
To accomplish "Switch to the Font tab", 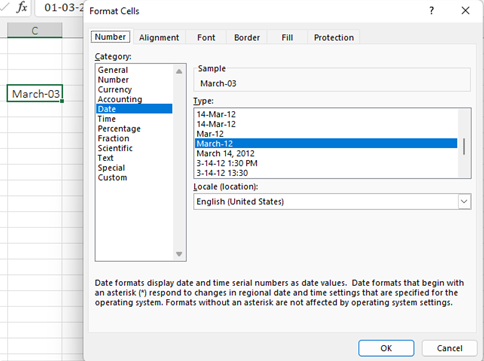I will pyautogui.click(x=206, y=38).
